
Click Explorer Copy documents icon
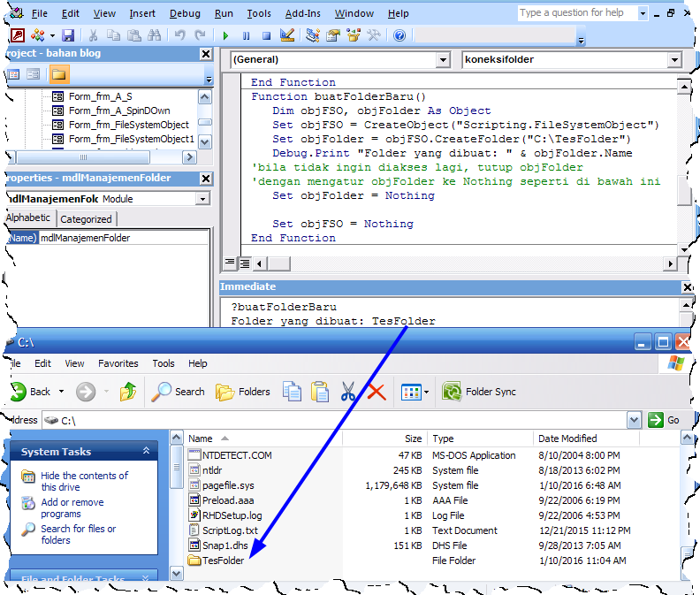point(292,392)
